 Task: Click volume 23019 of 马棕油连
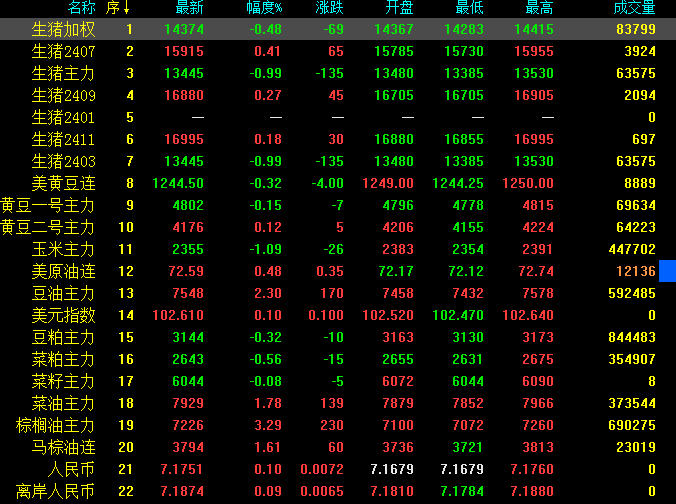636,447
